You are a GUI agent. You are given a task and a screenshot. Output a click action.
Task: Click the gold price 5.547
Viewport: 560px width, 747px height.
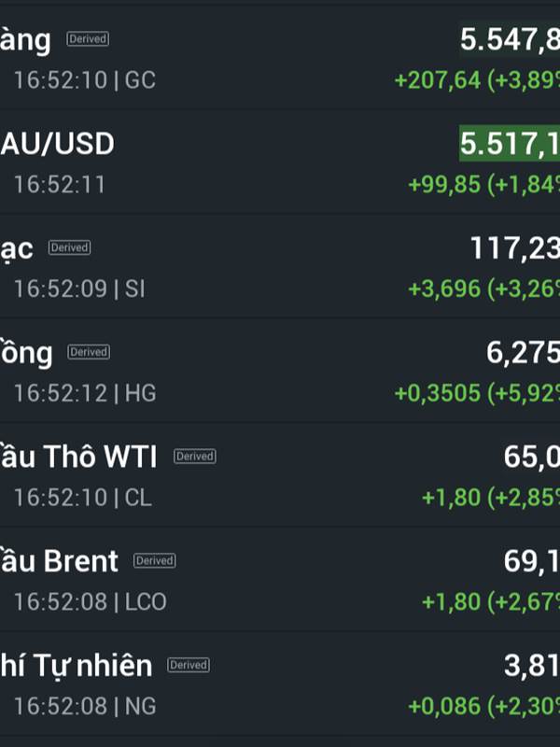click(509, 40)
